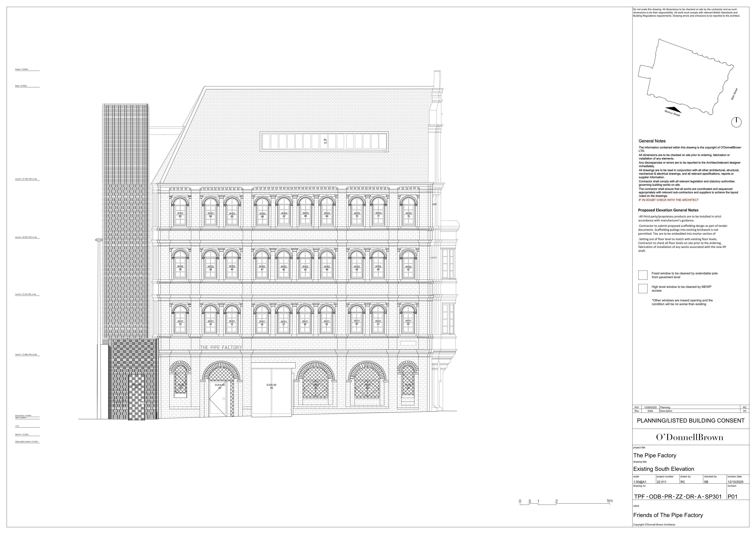Select the fixed window legend box
This screenshot has height=534, width=756.
643,275
